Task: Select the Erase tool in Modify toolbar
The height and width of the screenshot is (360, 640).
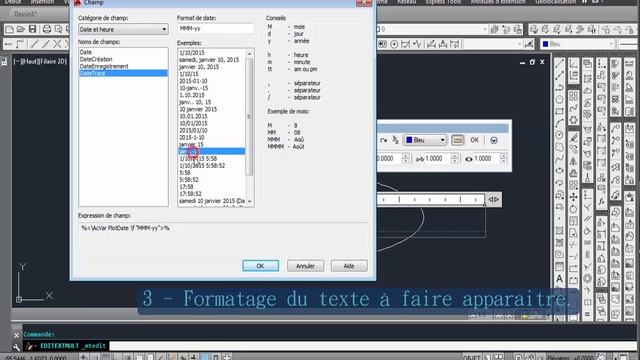Action: click(x=573, y=138)
